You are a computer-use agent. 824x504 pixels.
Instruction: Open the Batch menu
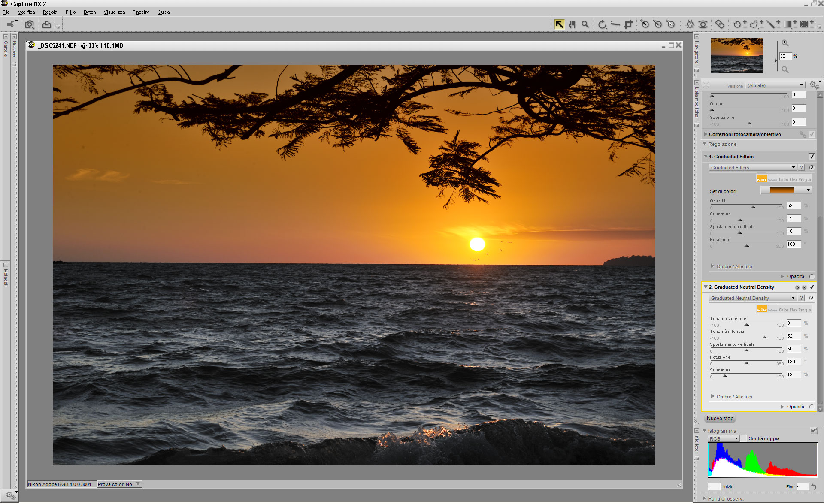[90, 12]
